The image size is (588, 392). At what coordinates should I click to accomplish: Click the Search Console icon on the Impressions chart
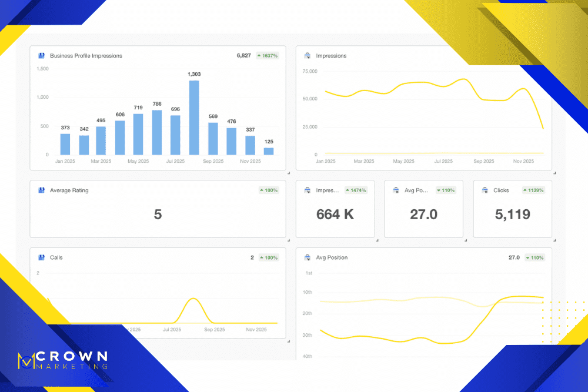click(x=306, y=55)
